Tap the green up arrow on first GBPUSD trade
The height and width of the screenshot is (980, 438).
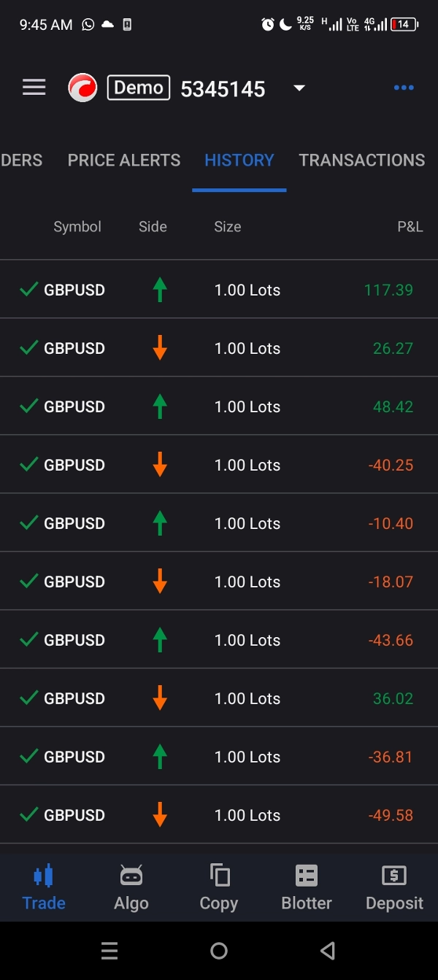click(160, 289)
